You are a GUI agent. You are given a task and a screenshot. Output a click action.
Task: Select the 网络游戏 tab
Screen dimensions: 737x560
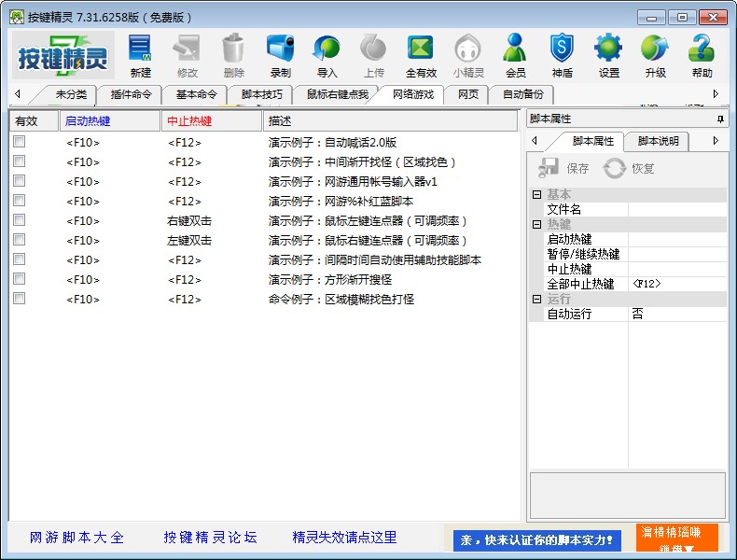click(412, 94)
